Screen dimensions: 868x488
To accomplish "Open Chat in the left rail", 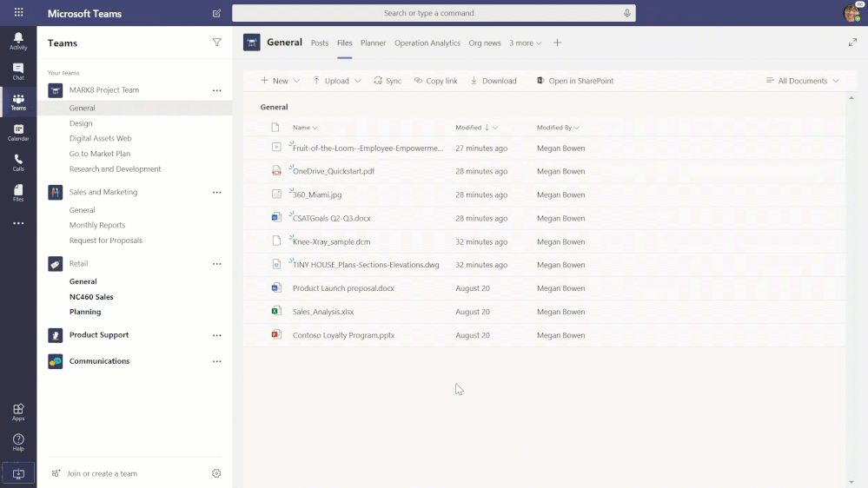I will click(18, 71).
